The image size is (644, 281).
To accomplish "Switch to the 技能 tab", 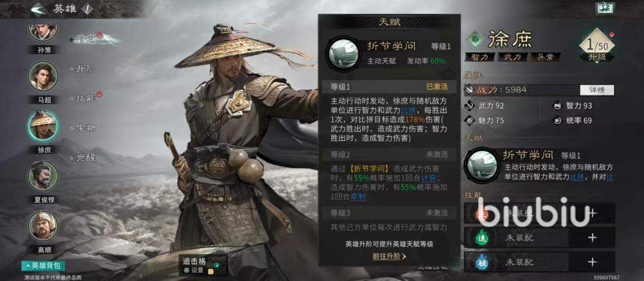I will [x=86, y=98].
